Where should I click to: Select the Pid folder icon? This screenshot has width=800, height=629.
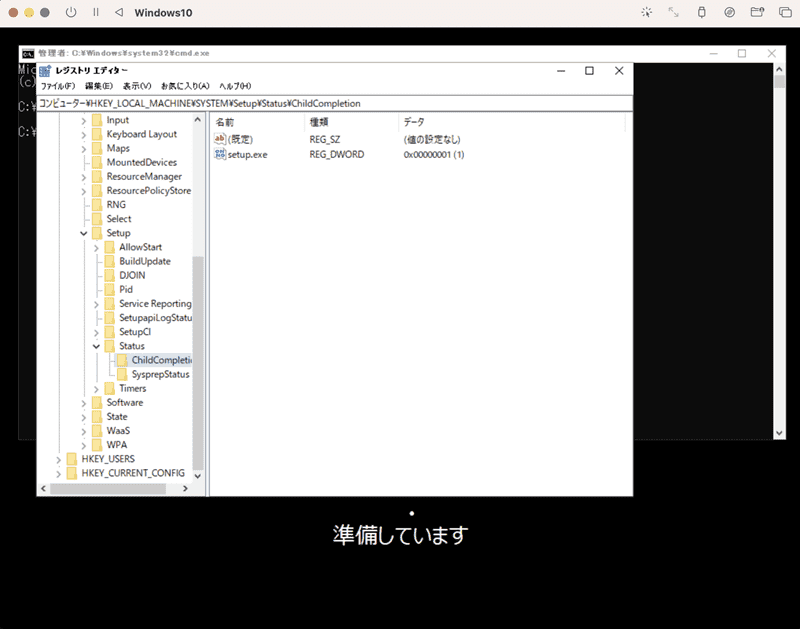click(110, 289)
